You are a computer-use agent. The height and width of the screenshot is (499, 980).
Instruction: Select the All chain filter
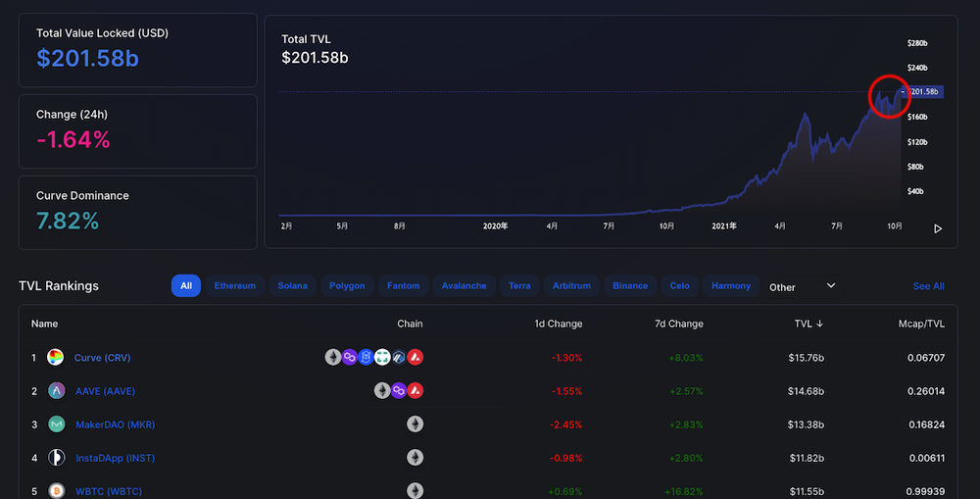[x=185, y=285]
